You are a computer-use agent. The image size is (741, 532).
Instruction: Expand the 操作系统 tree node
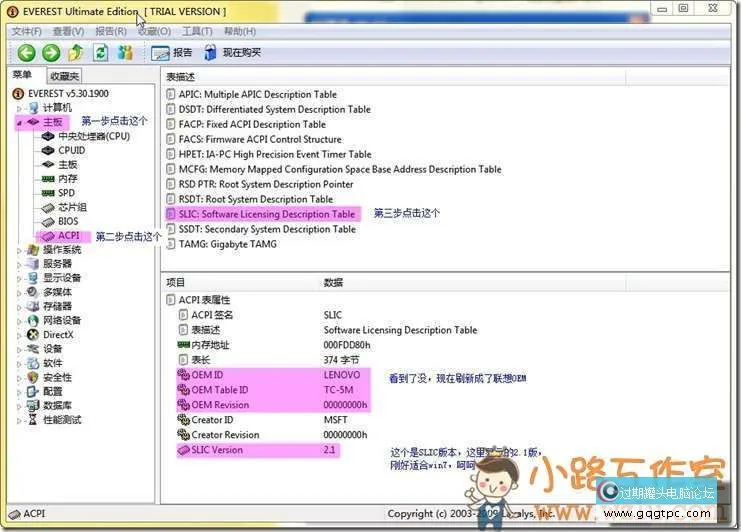pyautogui.click(x=19, y=250)
